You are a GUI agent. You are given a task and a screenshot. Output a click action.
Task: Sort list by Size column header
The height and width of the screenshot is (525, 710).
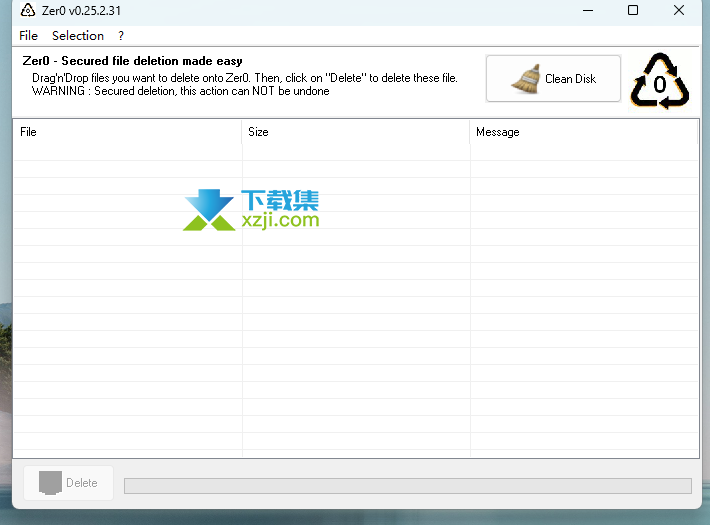356,132
